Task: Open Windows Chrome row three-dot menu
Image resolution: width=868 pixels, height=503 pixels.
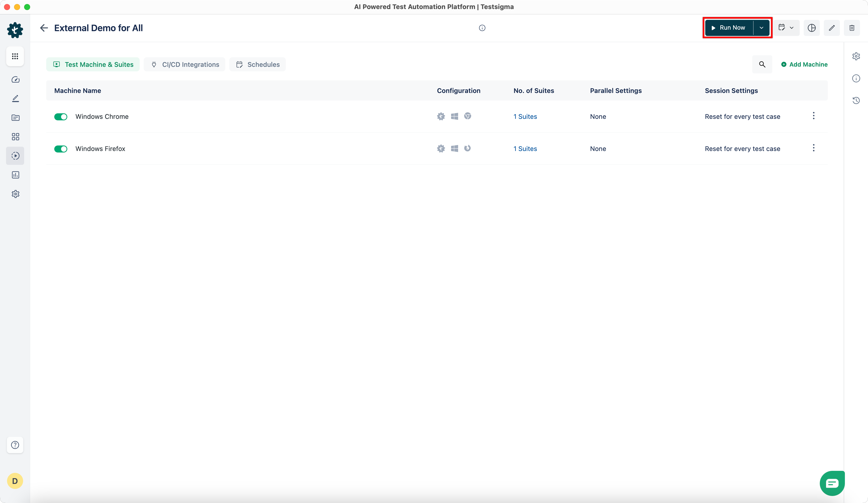Action: pos(813,116)
